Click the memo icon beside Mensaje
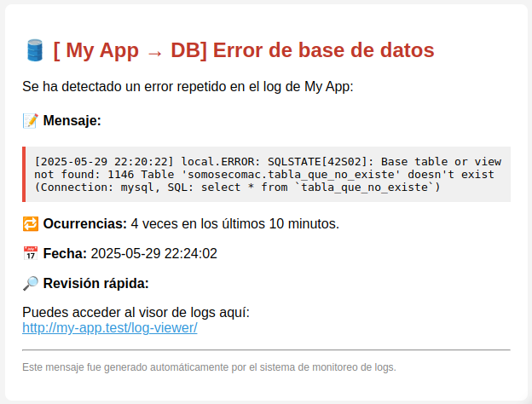The image size is (532, 404). point(31,121)
